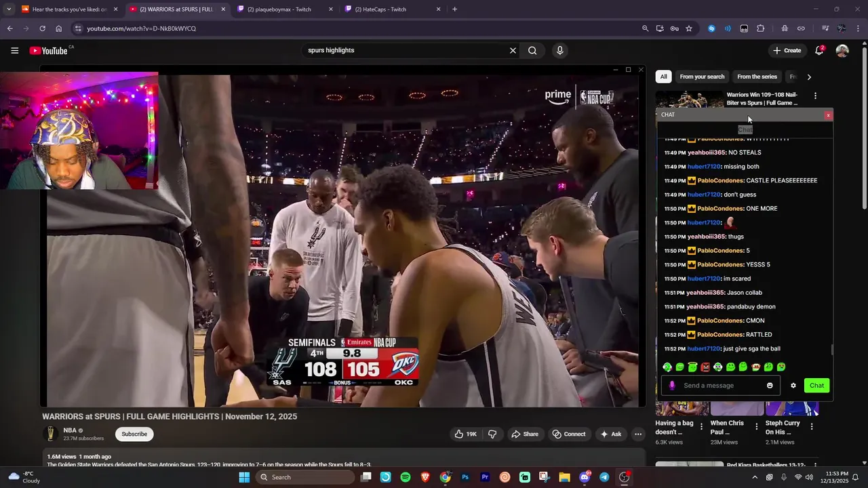The width and height of the screenshot is (868, 488).
Task: Click the purple microphone icon in chat box
Action: 672,386
